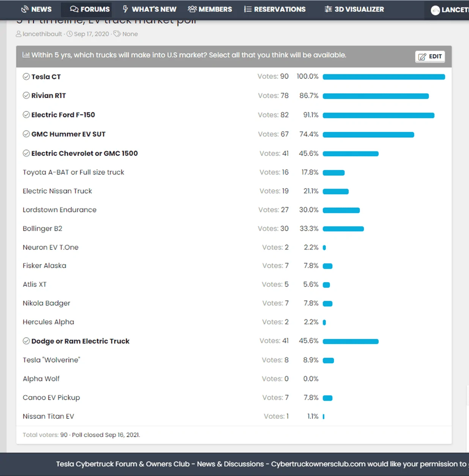Click the Hercules Alpha option
Screen dimensions: 469x476
48,322
